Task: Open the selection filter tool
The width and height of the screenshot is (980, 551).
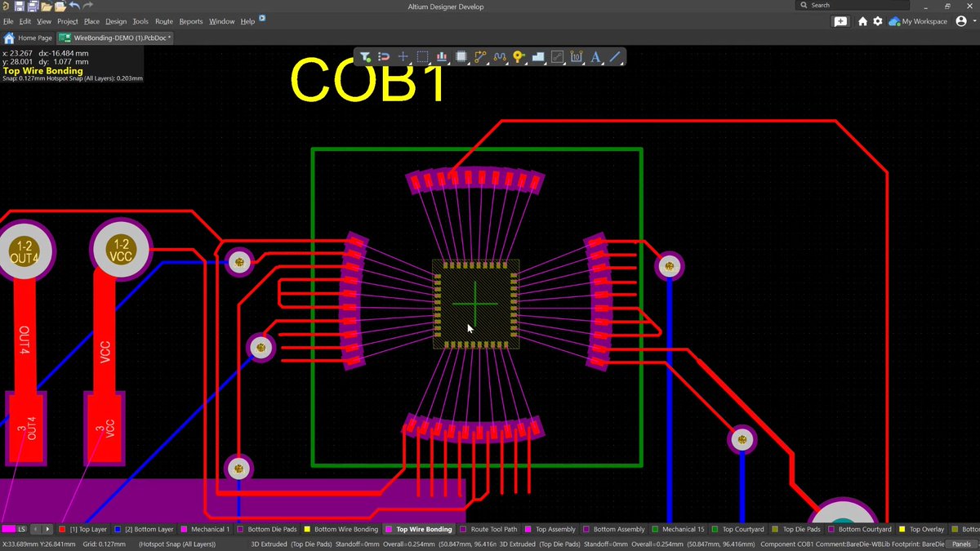Action: 365,57
